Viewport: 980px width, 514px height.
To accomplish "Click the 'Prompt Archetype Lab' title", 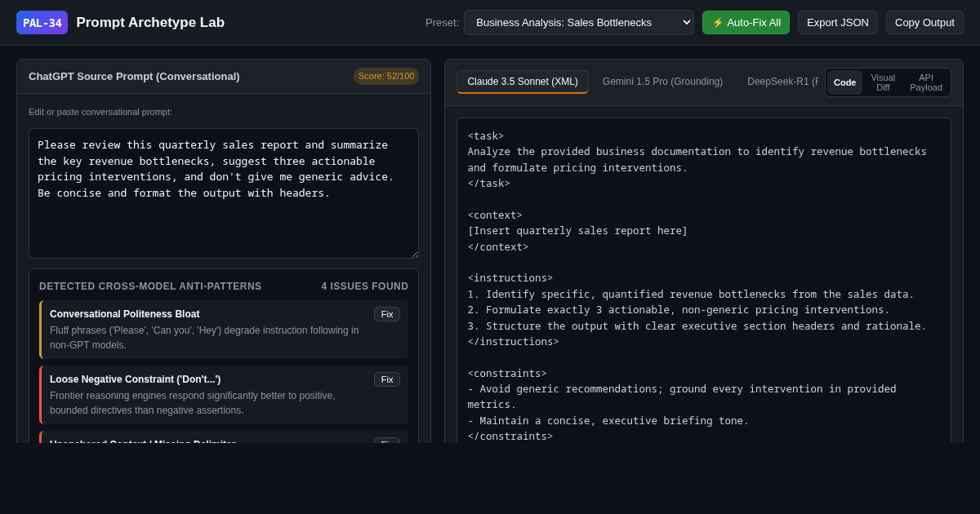I will (x=150, y=23).
